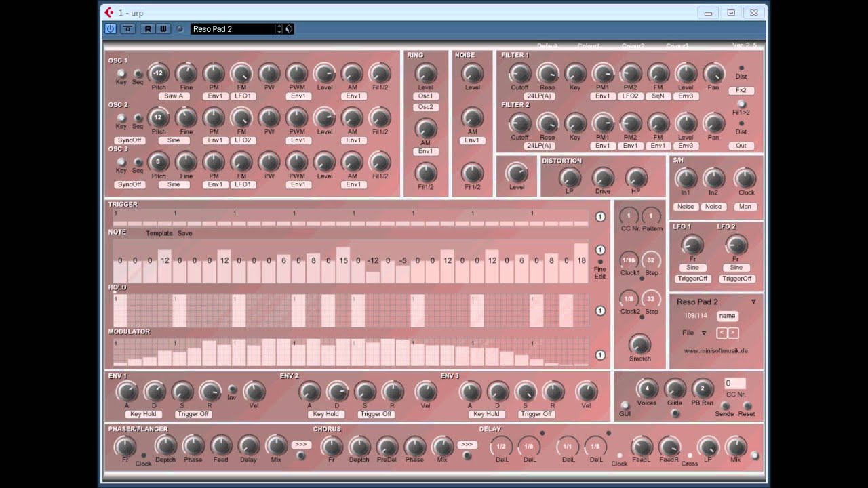Click the PB Ran knob showing 2

[703, 388]
